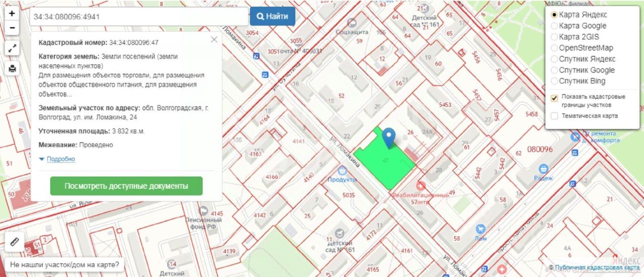Image resolution: width=644 pixels, height=277 pixels.
Task: Click the Уточненная площадь 3 832 кв.м. text
Action: (x=92, y=131)
